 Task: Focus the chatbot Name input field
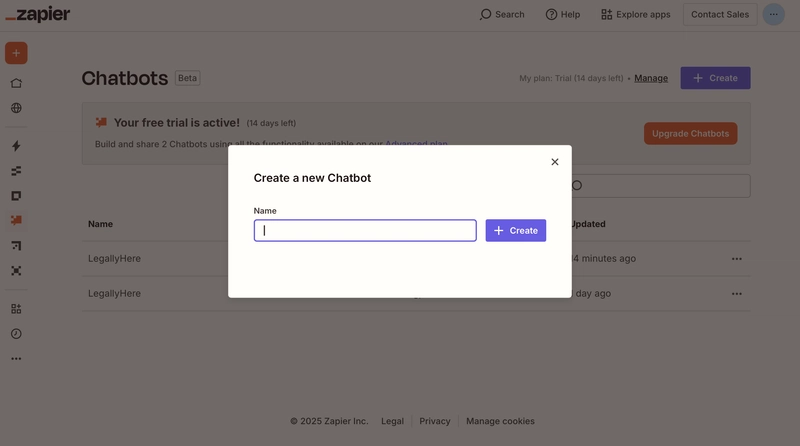(x=365, y=231)
